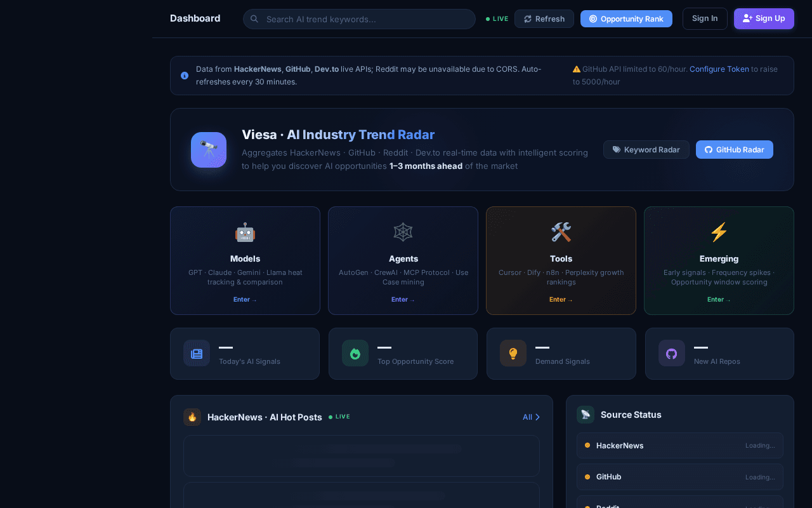The image size is (812, 508).
Task: Click the telescope Viesa logo icon
Action: tap(209, 150)
